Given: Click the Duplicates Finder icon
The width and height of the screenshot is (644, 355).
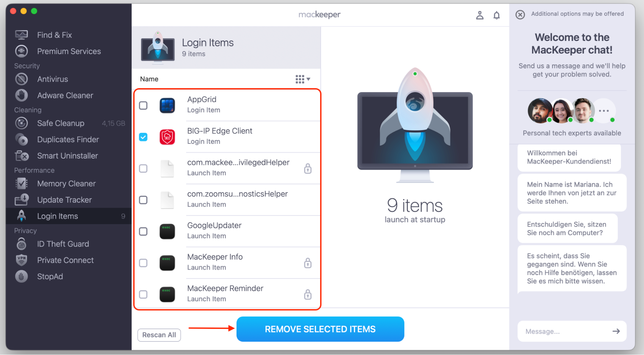Looking at the screenshot, I should (x=22, y=140).
